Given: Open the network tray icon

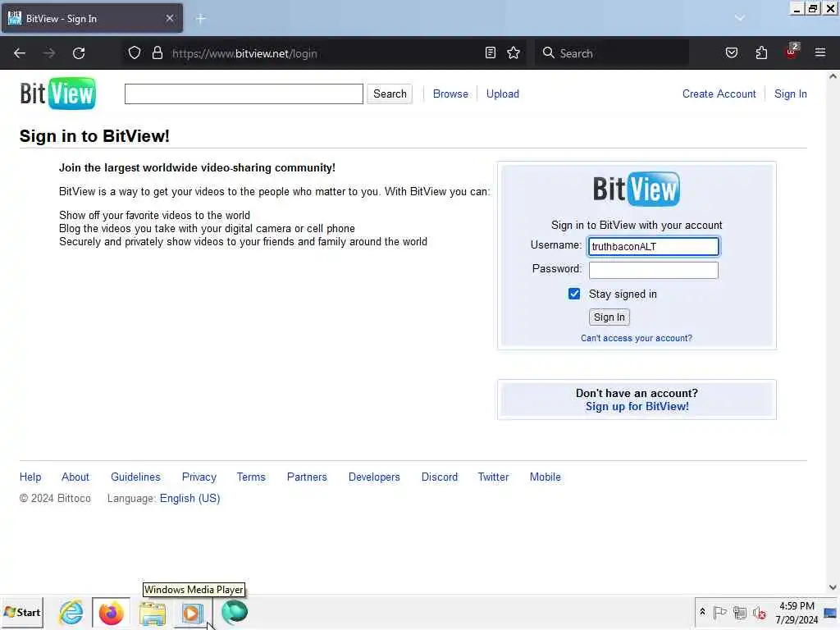Looking at the screenshot, I should click(x=740, y=612).
